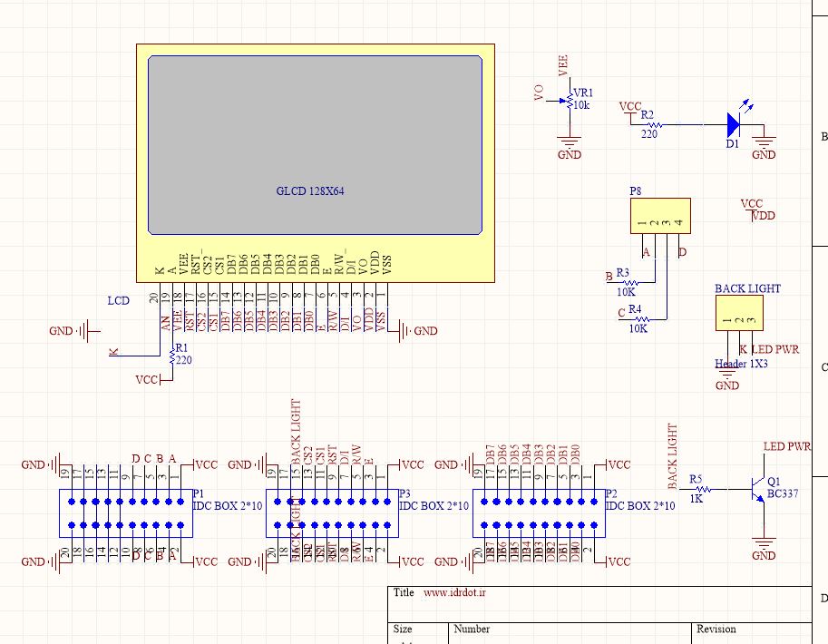Click the Revision field in title block
Image resolution: width=828 pixels, height=644 pixels.
point(716,629)
